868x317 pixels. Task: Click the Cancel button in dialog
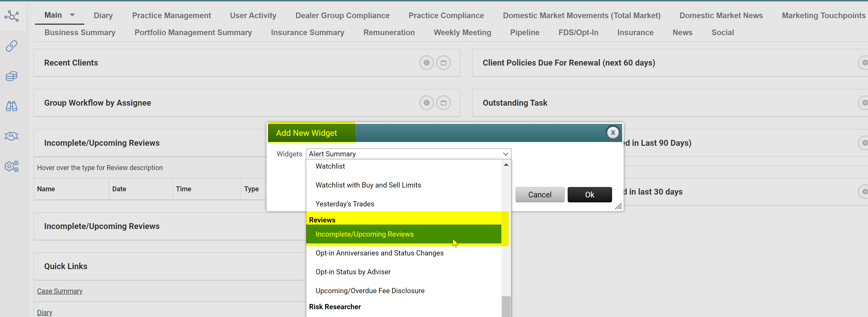coord(540,195)
